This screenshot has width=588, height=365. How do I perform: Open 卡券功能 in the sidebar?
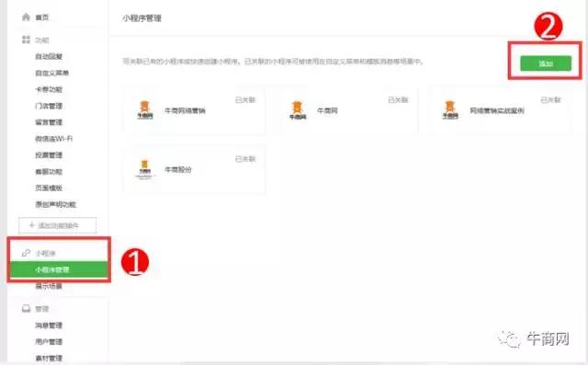point(49,89)
